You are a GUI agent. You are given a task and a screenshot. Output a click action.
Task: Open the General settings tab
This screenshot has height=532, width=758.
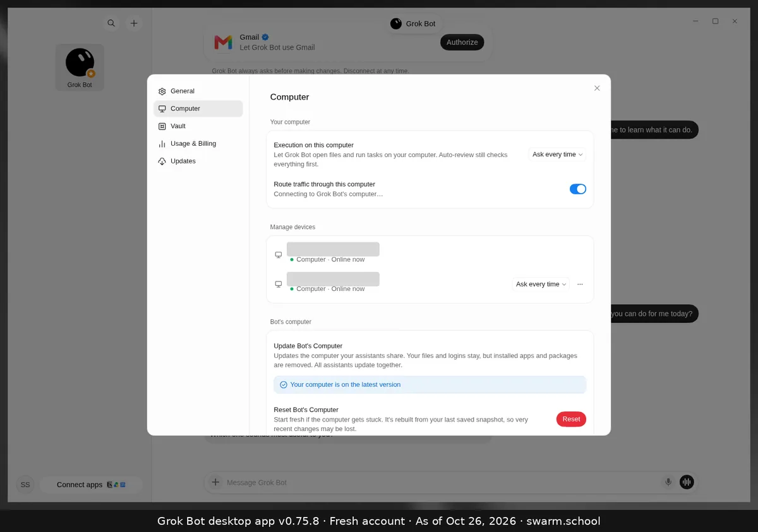[x=198, y=91]
